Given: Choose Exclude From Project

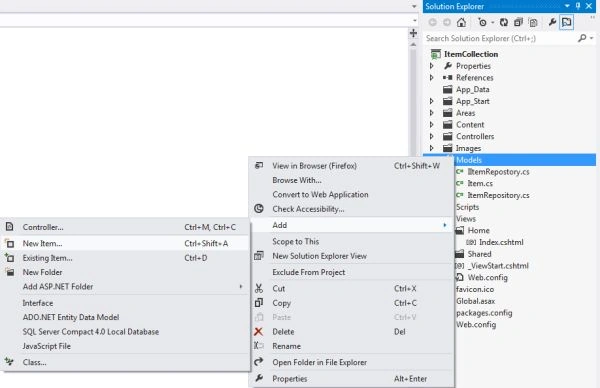Looking at the screenshot, I should 352,272.
